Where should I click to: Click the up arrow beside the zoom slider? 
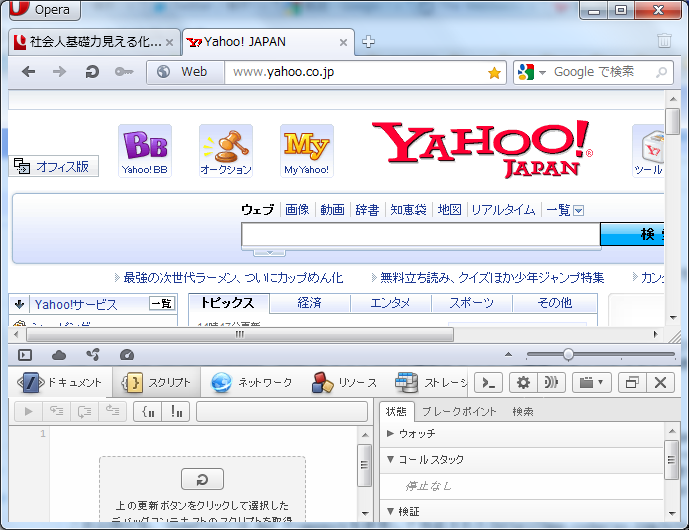pos(508,354)
